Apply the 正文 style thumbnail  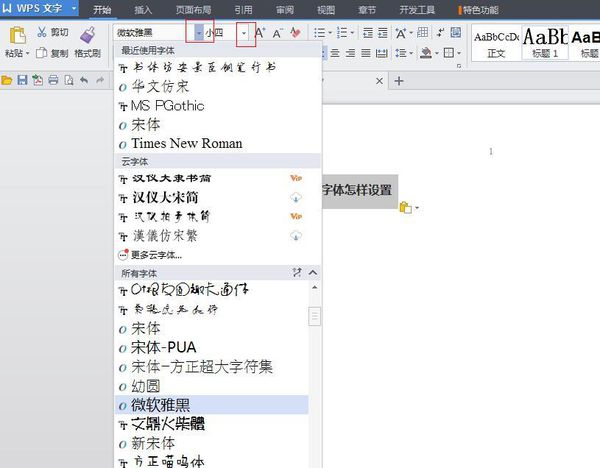(496, 43)
